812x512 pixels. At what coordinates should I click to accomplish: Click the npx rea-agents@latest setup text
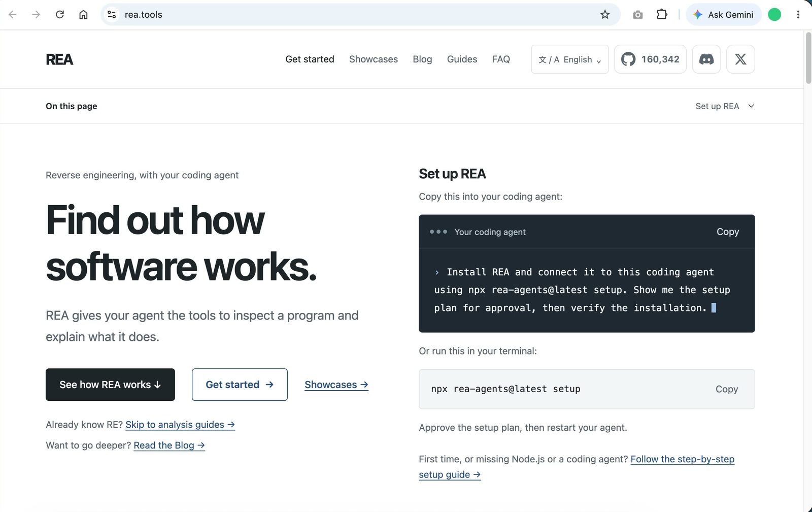tap(505, 389)
